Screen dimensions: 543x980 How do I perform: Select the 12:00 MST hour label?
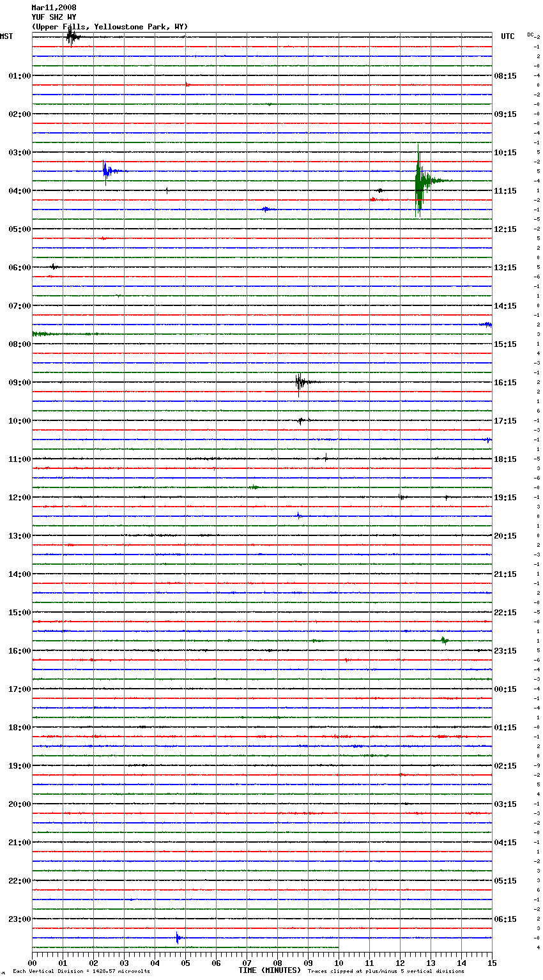(19, 498)
